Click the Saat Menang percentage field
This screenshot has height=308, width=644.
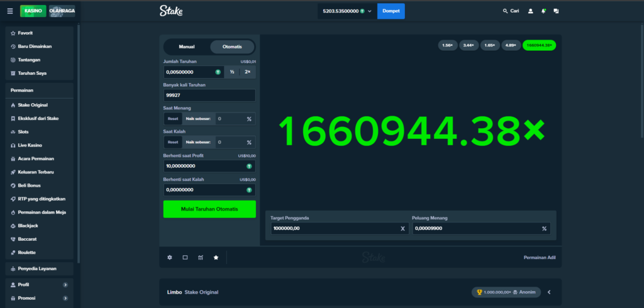tap(235, 119)
